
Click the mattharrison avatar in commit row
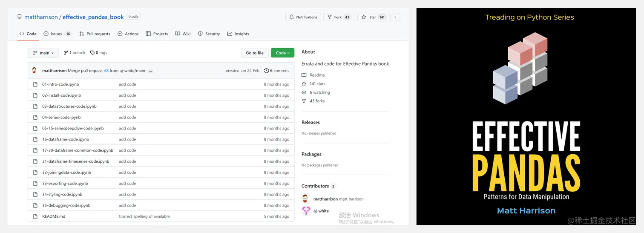pyautogui.click(x=34, y=70)
